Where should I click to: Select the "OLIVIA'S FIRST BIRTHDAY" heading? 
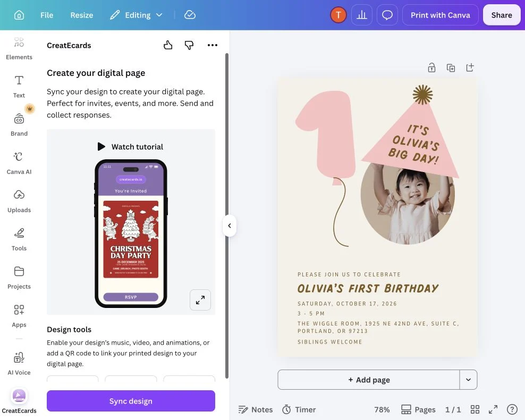click(x=368, y=288)
